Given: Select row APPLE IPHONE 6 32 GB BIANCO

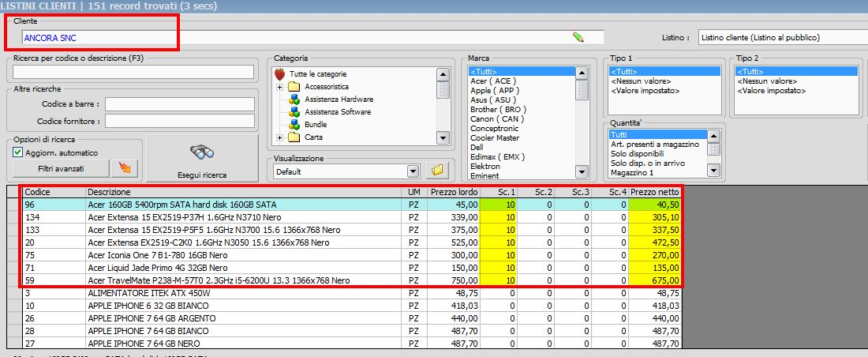Looking at the screenshot, I should [x=352, y=306].
